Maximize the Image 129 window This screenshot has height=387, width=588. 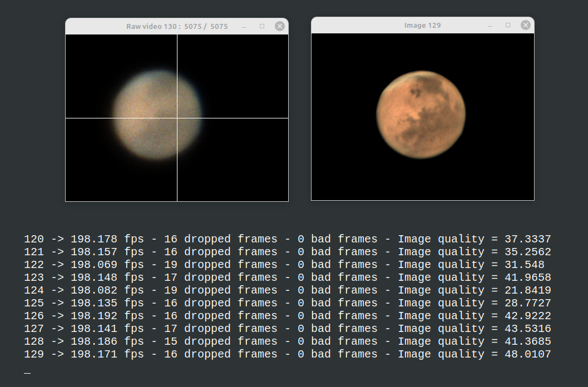coord(508,25)
